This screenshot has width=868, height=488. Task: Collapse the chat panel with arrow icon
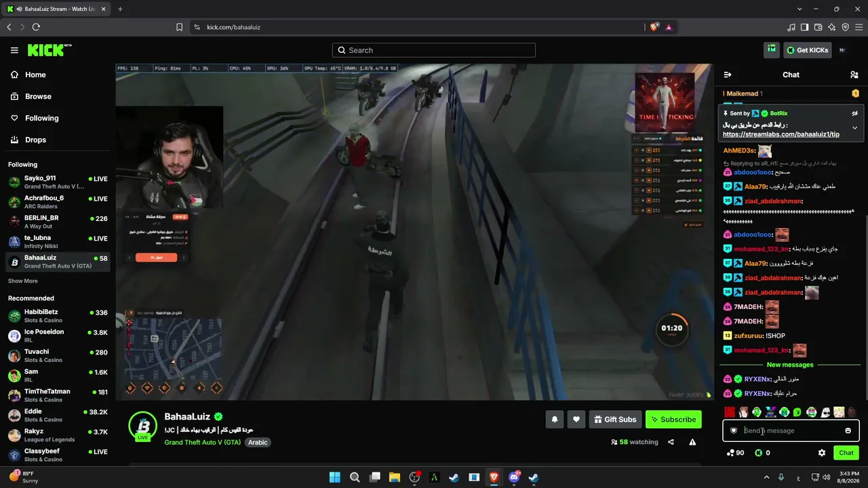pos(728,75)
